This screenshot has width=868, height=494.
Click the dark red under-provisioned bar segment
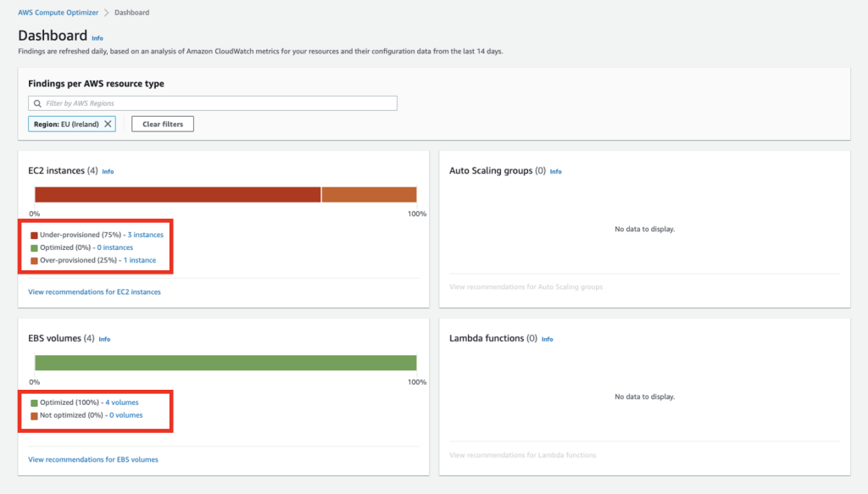(x=178, y=195)
